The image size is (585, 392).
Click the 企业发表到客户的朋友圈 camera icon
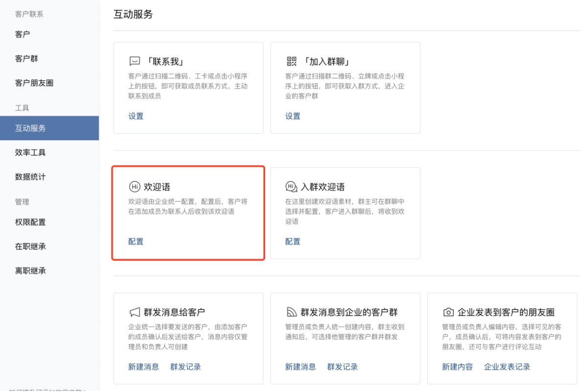[448, 312]
